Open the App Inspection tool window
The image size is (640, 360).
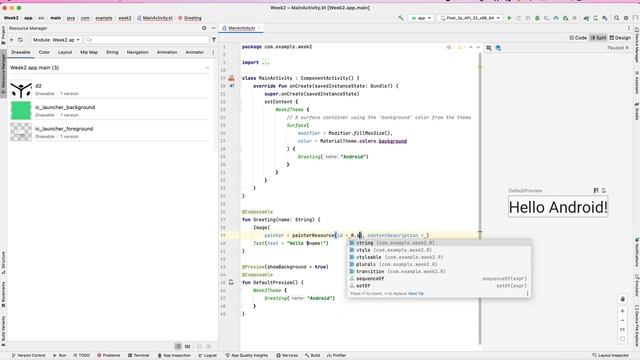pos(174,356)
